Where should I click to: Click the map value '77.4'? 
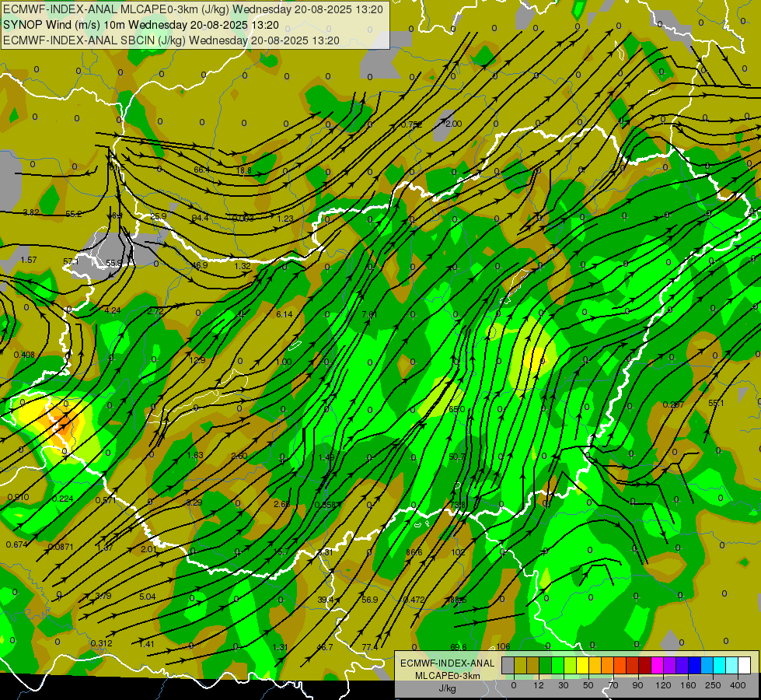tap(370, 647)
